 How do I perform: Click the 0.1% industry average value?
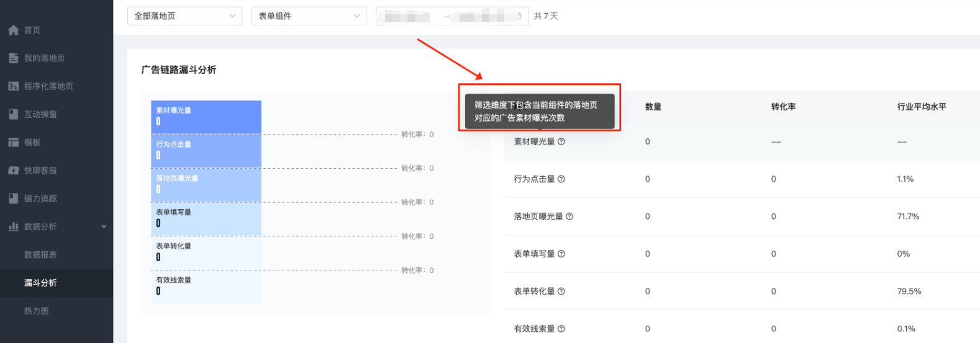(906, 329)
